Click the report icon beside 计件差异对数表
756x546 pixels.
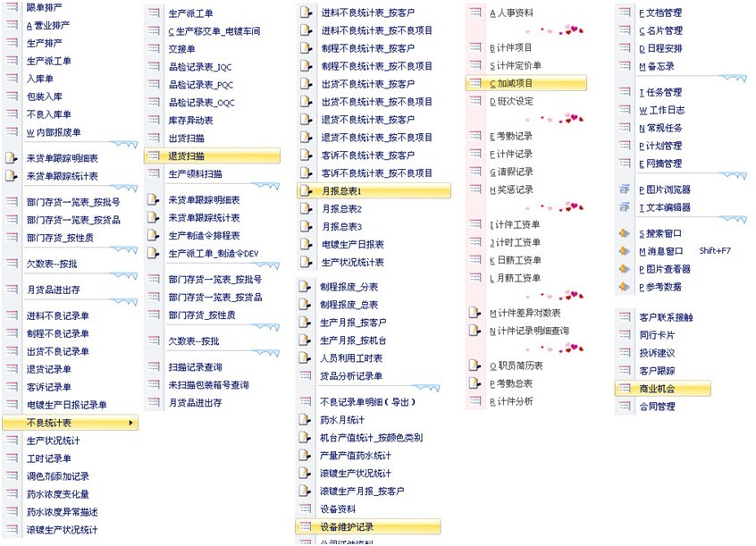(475, 313)
